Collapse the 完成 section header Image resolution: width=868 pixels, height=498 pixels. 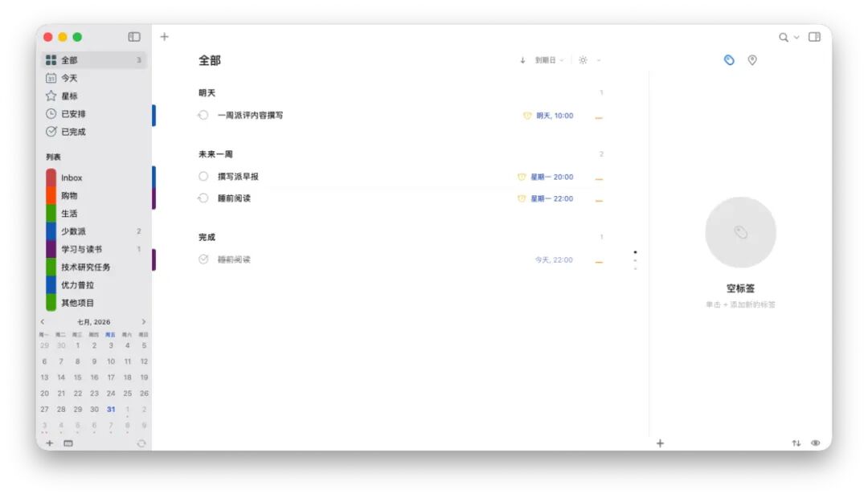[207, 237]
